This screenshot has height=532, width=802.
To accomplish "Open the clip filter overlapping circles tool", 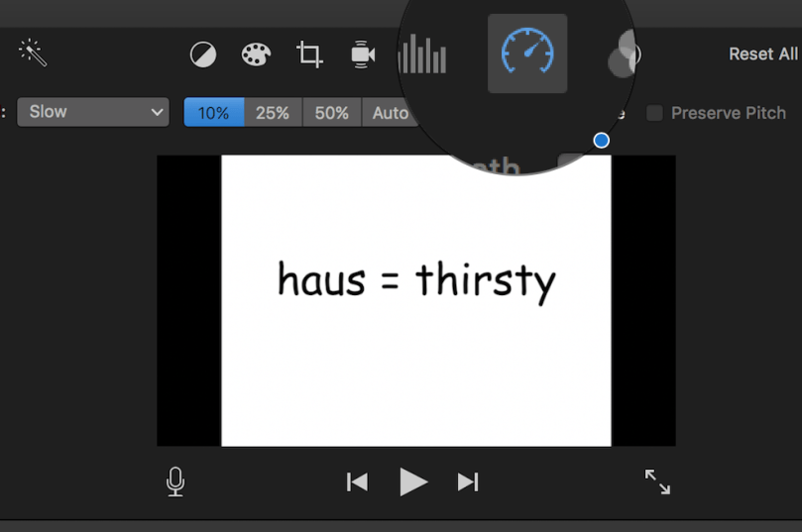I will click(x=624, y=53).
